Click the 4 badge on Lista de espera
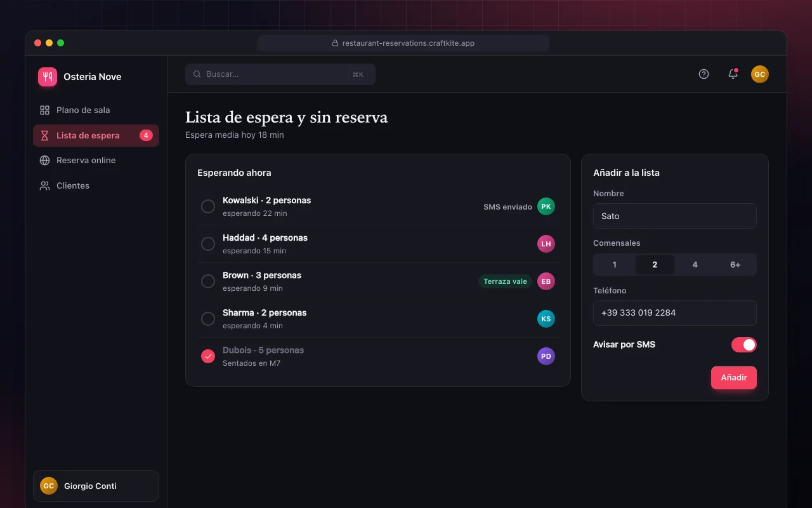The width and height of the screenshot is (812, 508). (x=146, y=135)
